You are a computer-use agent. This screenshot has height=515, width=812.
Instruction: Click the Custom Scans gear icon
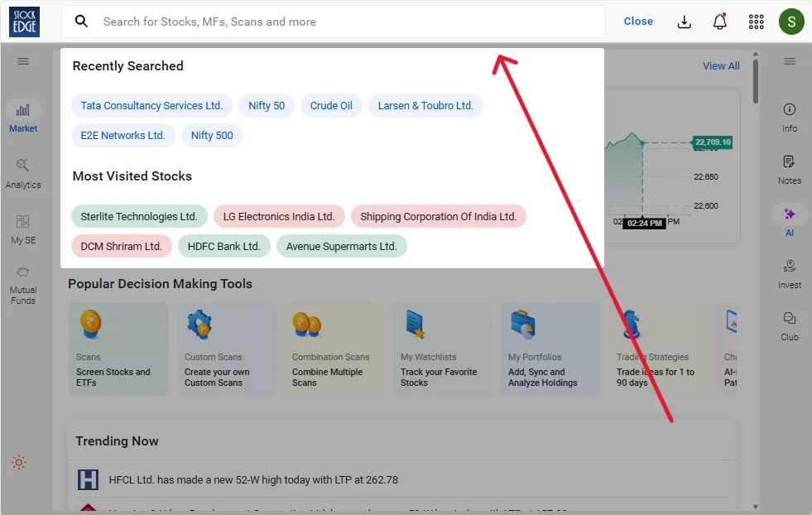[x=199, y=325]
